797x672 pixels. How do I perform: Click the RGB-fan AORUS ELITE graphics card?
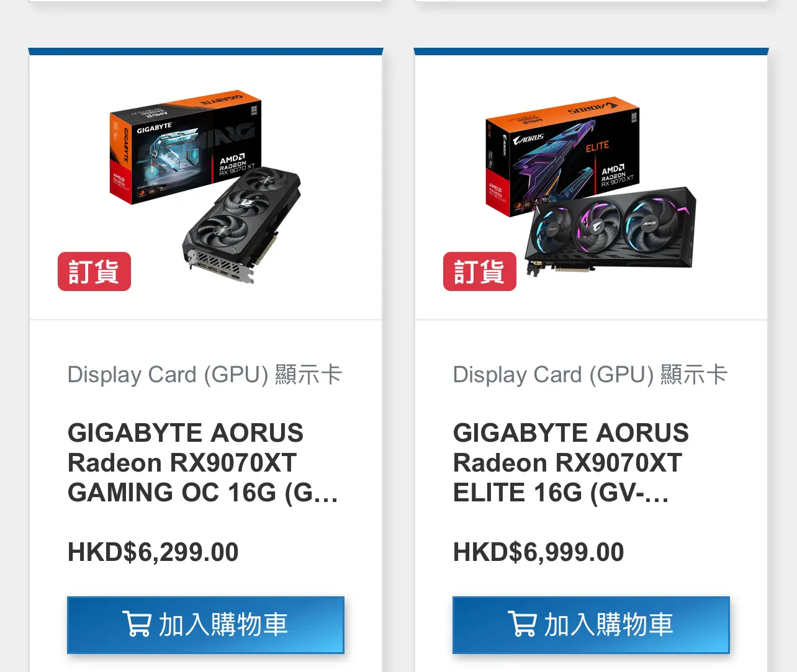[x=611, y=230]
